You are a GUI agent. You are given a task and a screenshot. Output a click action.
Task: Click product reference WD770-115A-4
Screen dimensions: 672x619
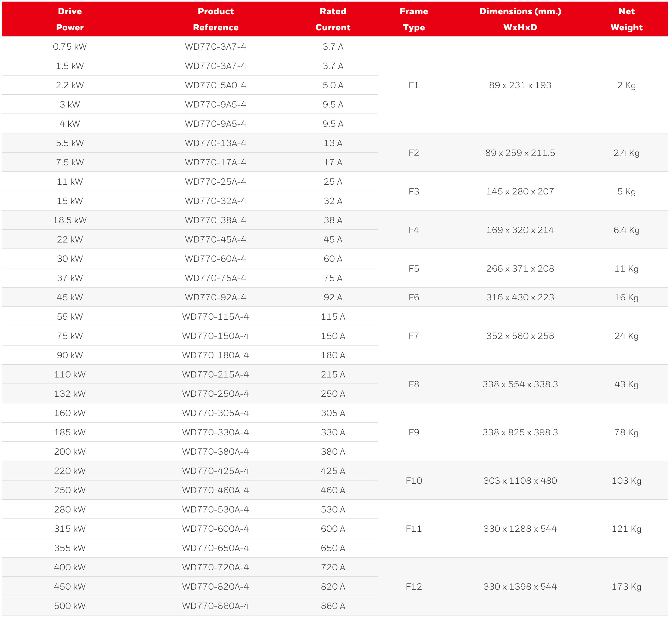tap(216, 316)
